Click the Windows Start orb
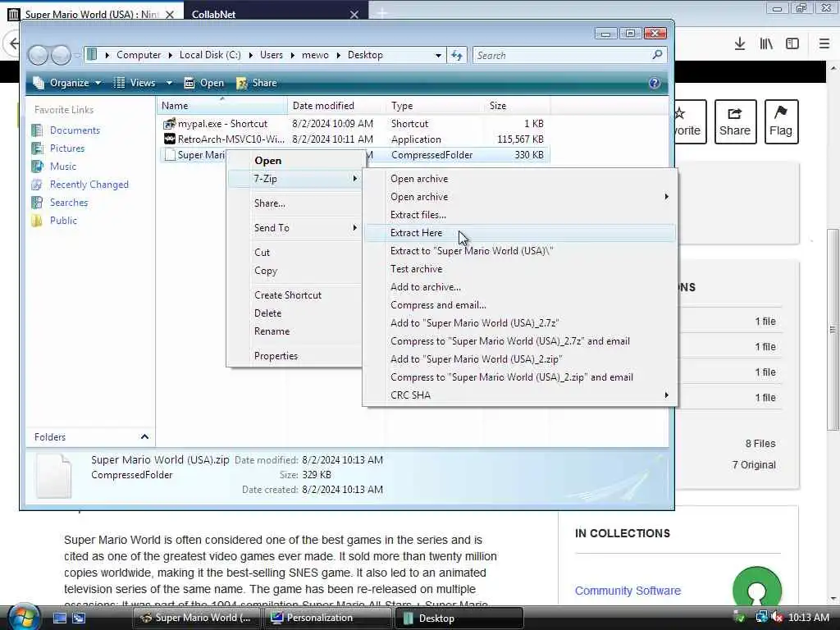Viewport: 840px width, 630px height. [22, 617]
